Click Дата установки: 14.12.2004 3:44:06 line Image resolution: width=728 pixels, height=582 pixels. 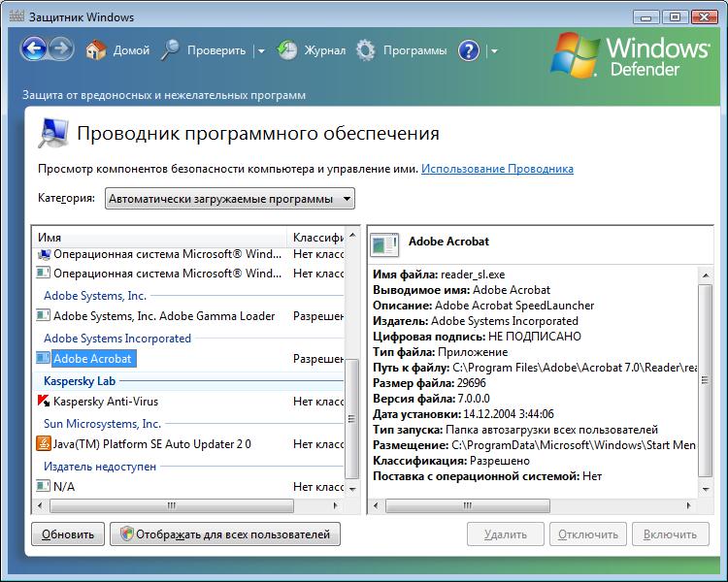point(463,414)
